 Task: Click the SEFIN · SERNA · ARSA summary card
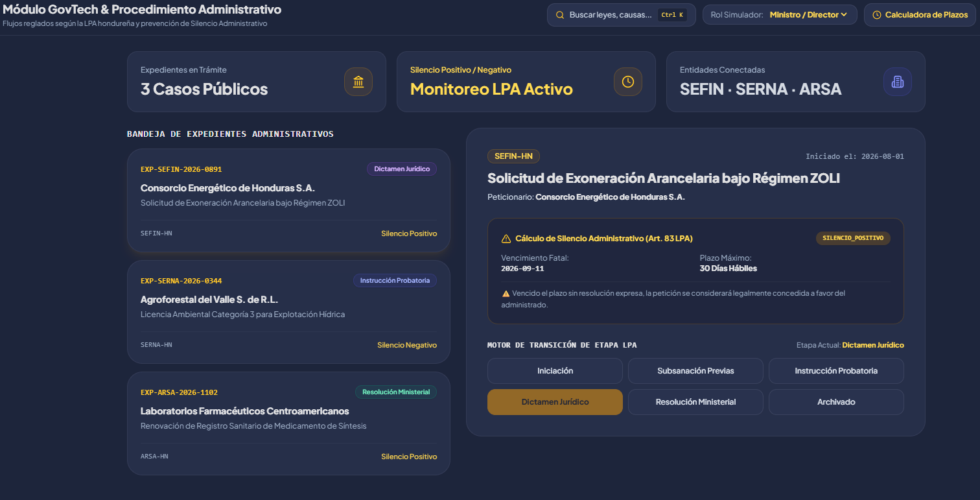click(795, 82)
